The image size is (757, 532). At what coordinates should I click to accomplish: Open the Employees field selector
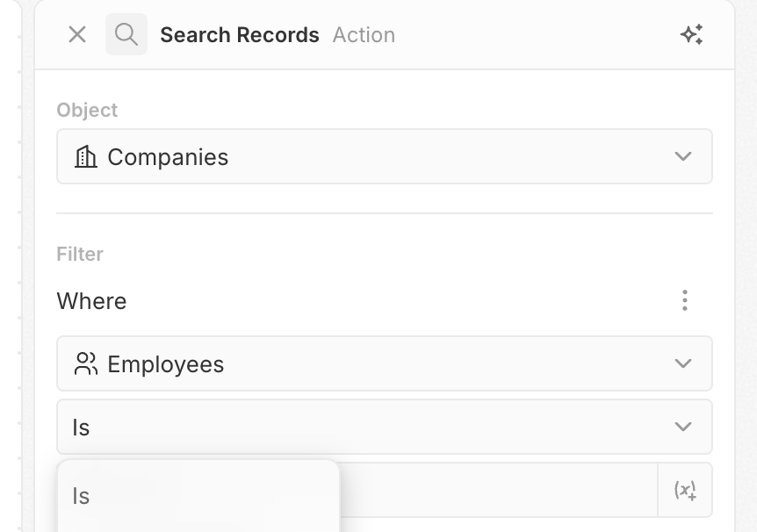pos(384,364)
